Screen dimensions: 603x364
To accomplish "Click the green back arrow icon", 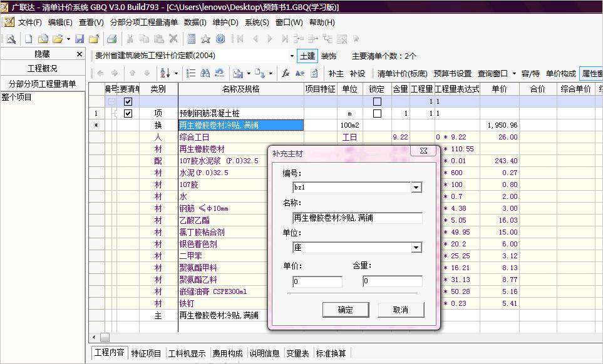I will [x=100, y=73].
